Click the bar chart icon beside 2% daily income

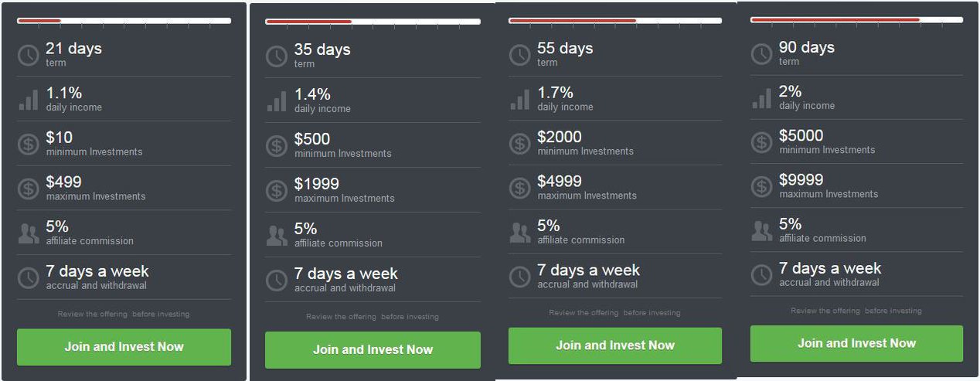tap(761, 98)
